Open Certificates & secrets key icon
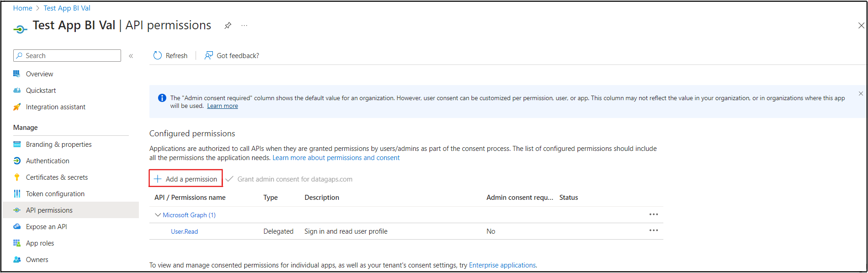The width and height of the screenshot is (868, 273). pos(17,177)
